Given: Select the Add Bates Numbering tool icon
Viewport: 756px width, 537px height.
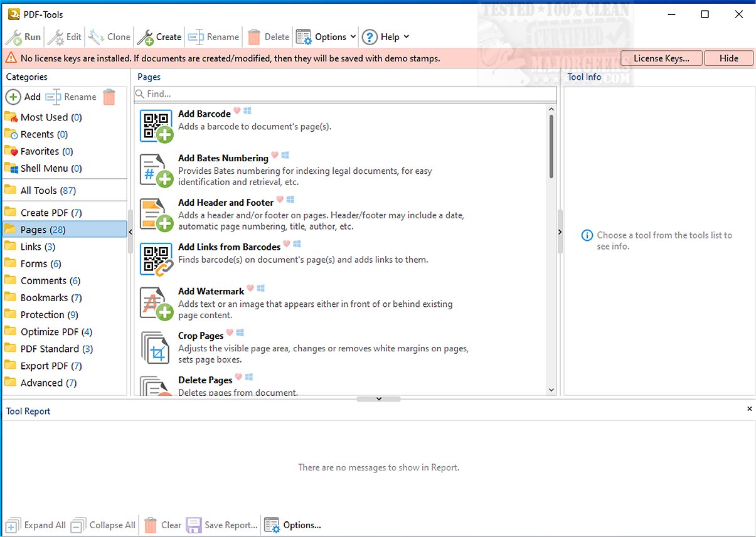Looking at the screenshot, I should [156, 171].
